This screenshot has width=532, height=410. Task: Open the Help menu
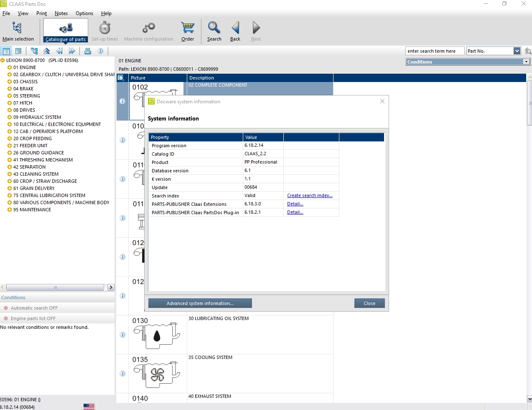[106, 13]
